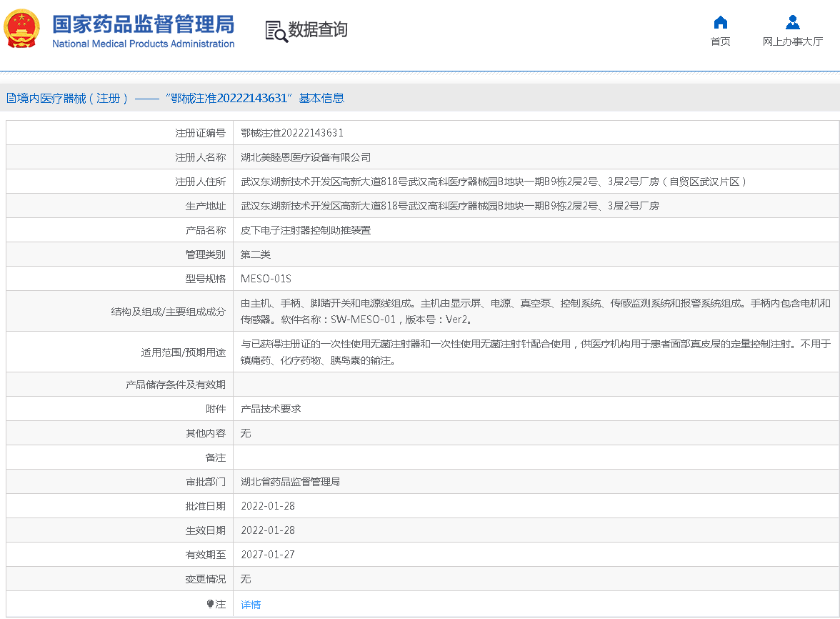Click product name 皮下电子注射器控制助推装置
The image size is (840, 619).
(306, 230)
